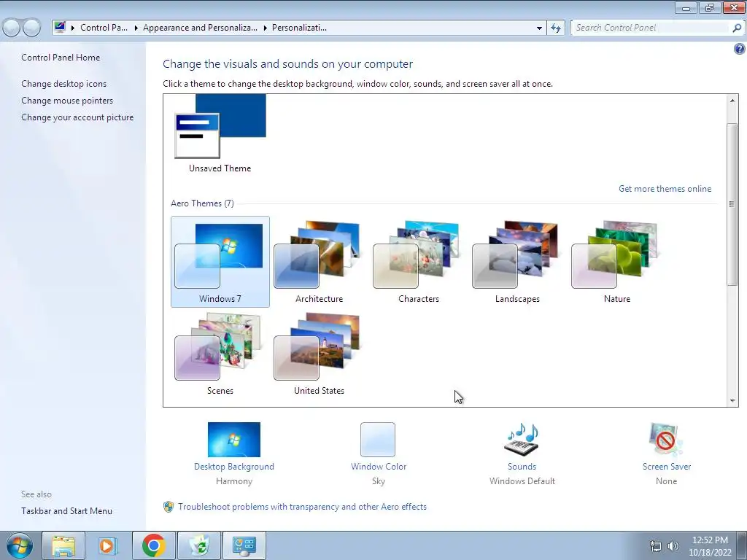Open Change desktop icons
747x560 pixels.
[x=64, y=84]
